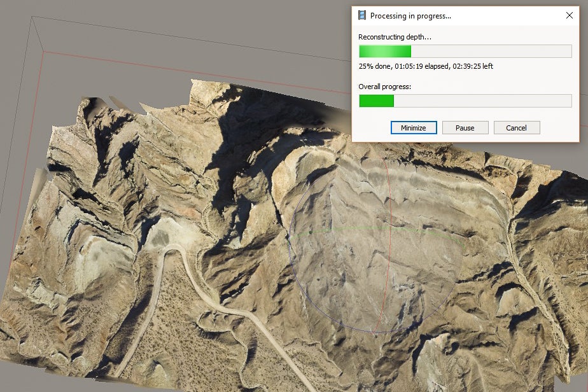
Task: Click the '25% done' elapsed time status text
Action: 426,66
